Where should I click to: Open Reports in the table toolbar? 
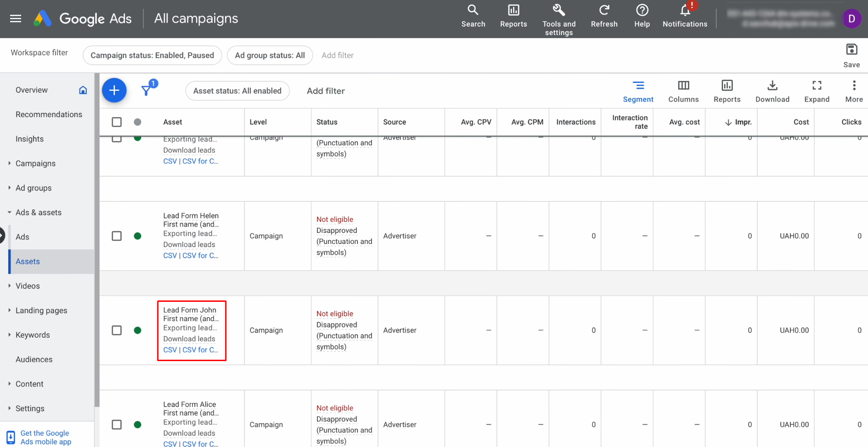tap(727, 92)
